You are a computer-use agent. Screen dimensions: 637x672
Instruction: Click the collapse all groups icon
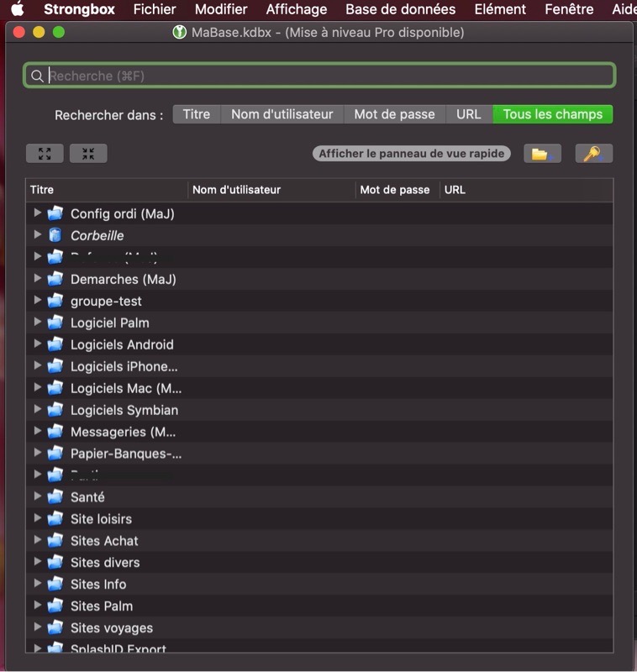tap(88, 154)
